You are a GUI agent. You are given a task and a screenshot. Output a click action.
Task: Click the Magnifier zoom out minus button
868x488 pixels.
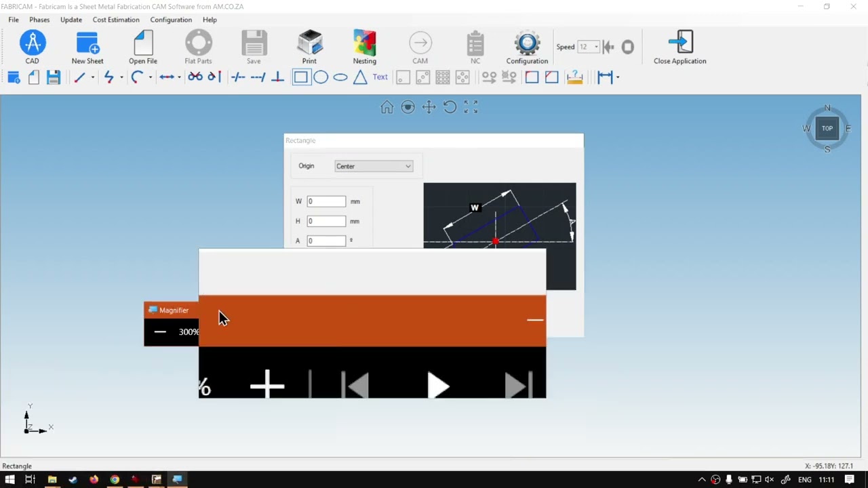(160, 331)
